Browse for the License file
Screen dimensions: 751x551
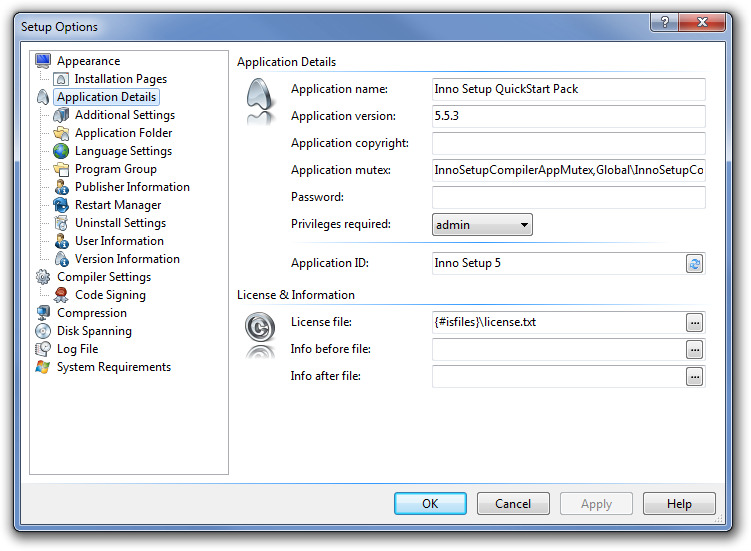coord(695,322)
